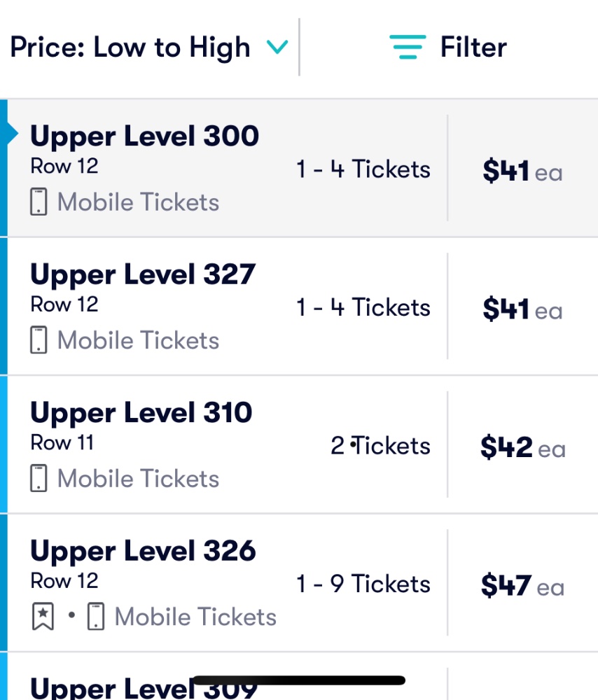This screenshot has height=700, width=598.
Task: Open the Filter icon with three lines
Action: click(x=408, y=47)
